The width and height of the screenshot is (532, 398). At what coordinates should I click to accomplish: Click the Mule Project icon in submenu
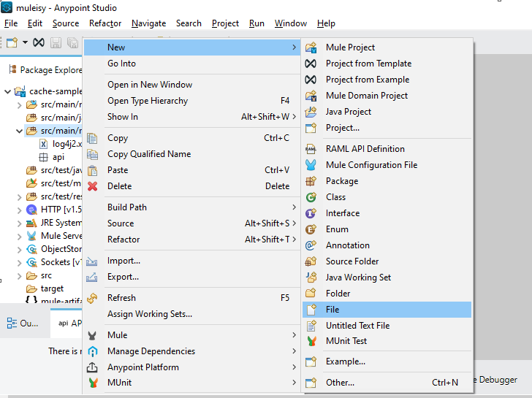[x=311, y=47]
